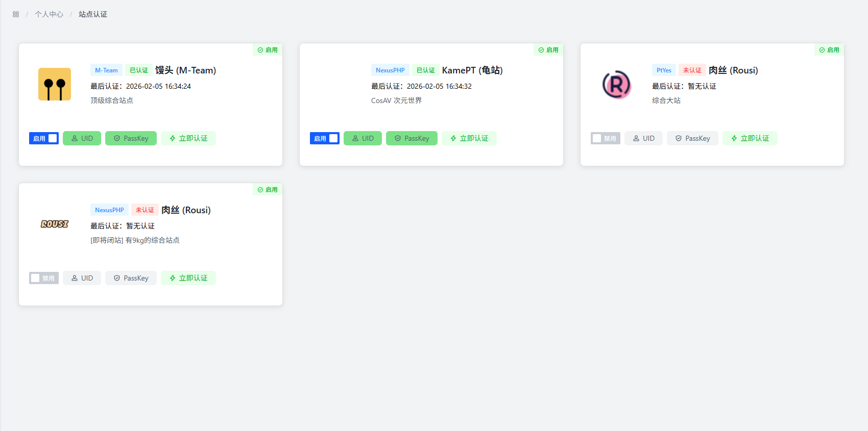This screenshot has height=431, width=868.
Task: Click UID button on KamePT card
Action: (x=363, y=138)
